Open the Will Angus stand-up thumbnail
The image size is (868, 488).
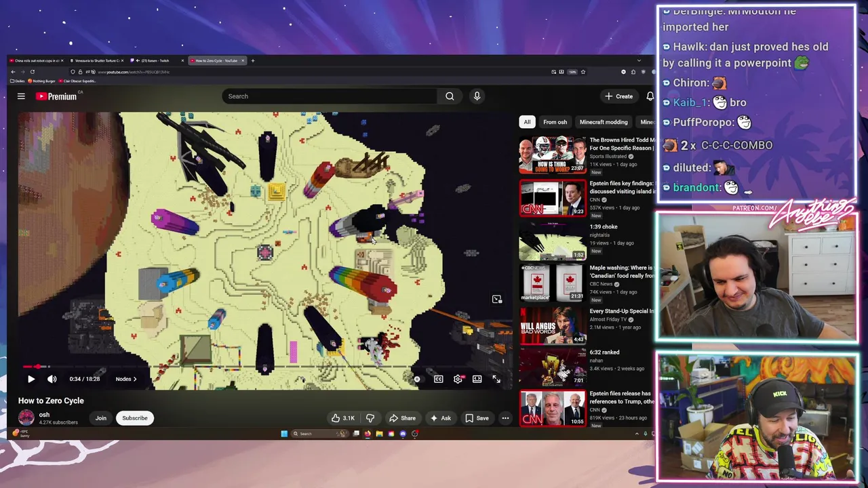[x=553, y=326]
